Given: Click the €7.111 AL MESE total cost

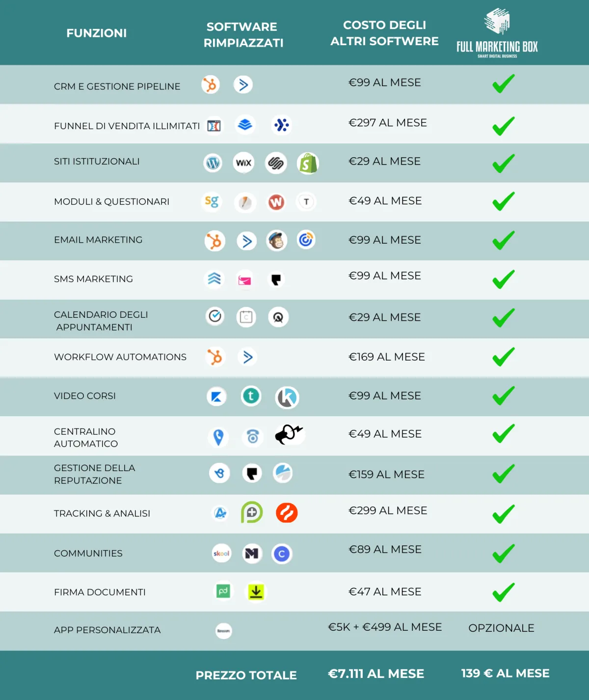Looking at the screenshot, I should click(x=376, y=673).
